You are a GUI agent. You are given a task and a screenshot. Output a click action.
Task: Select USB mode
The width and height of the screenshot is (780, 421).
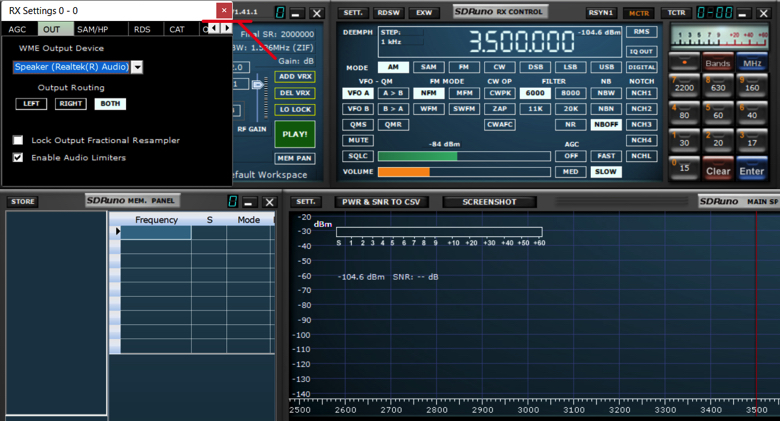point(606,67)
